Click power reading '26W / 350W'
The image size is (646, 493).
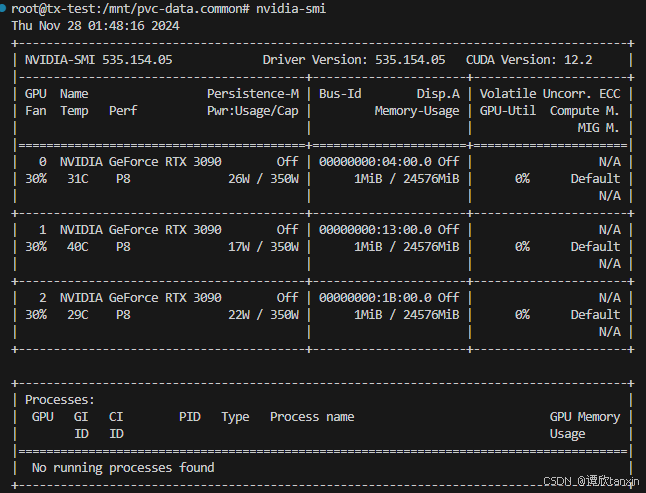click(264, 179)
